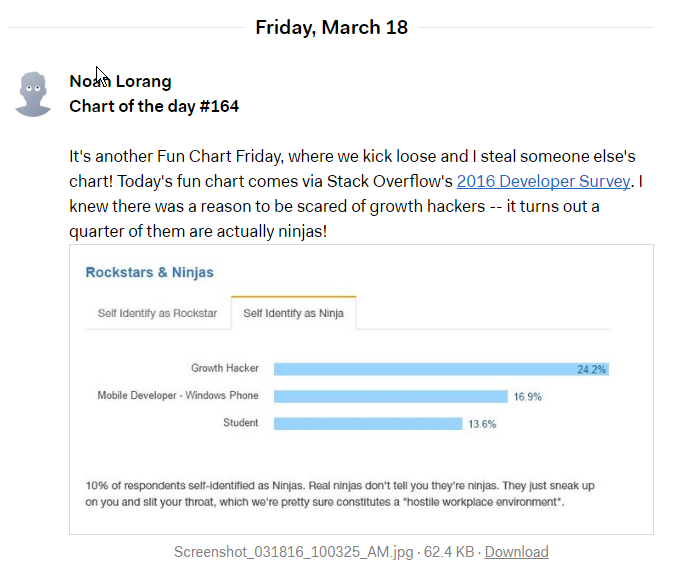Click the attachment filename Screenshot_031816_100325_AM.jpg

(x=294, y=552)
